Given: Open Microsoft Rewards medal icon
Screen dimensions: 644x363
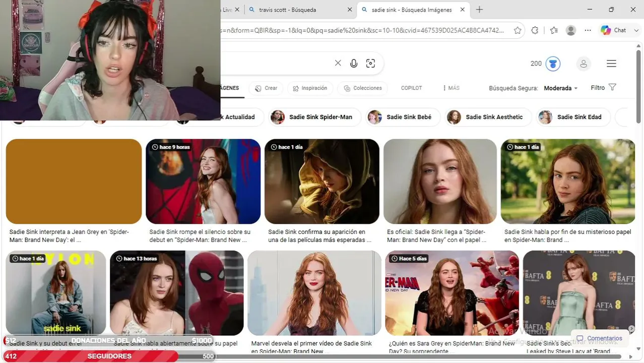Looking at the screenshot, I should [553, 64].
